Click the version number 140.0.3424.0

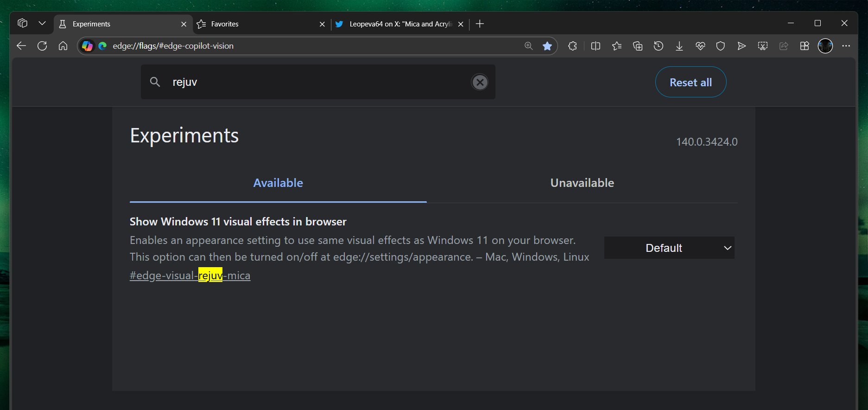pos(707,142)
